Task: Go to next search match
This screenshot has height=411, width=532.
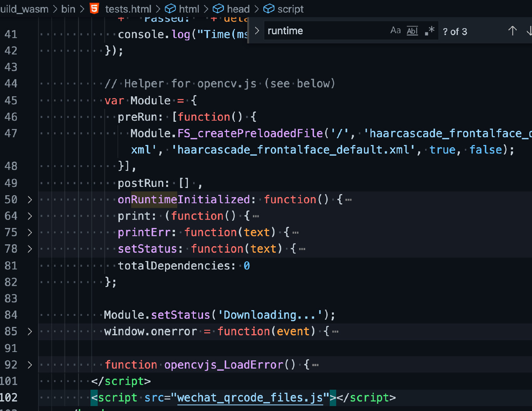Action: tap(529, 31)
